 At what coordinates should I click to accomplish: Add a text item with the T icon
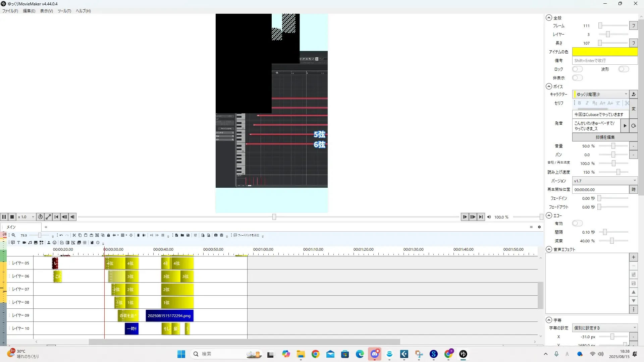18,243
